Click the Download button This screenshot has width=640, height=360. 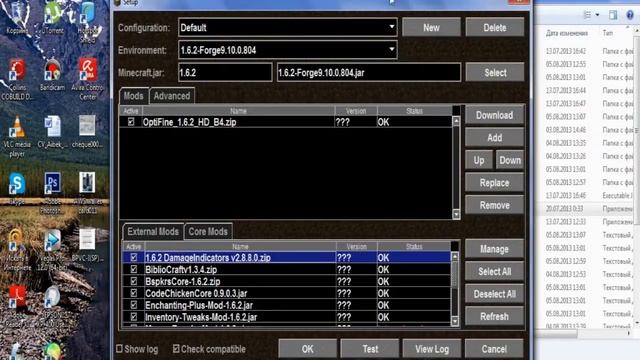coord(494,115)
